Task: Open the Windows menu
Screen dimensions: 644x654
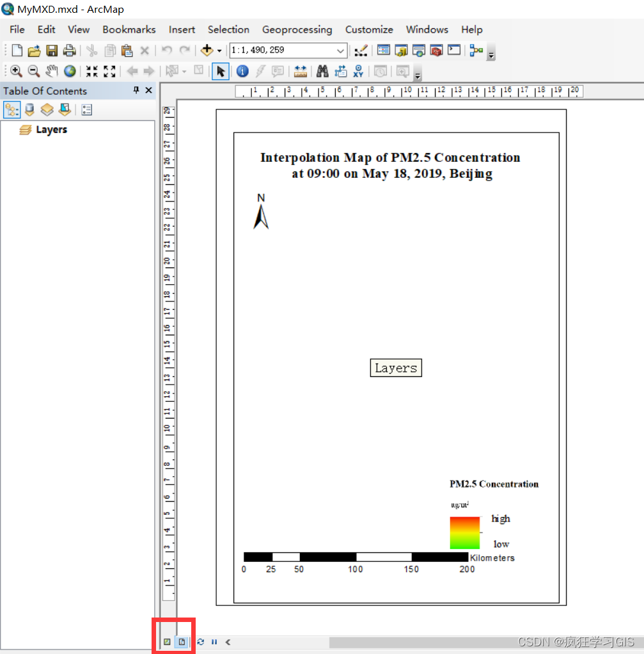Action: [427, 29]
